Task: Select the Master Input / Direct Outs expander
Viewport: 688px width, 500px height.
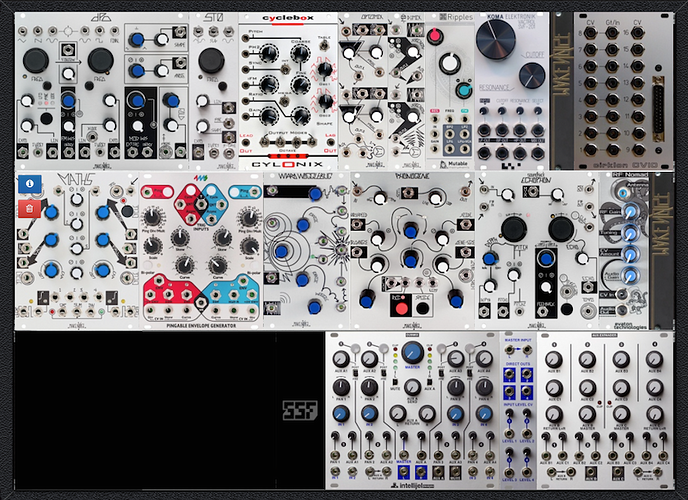Action: click(519, 410)
